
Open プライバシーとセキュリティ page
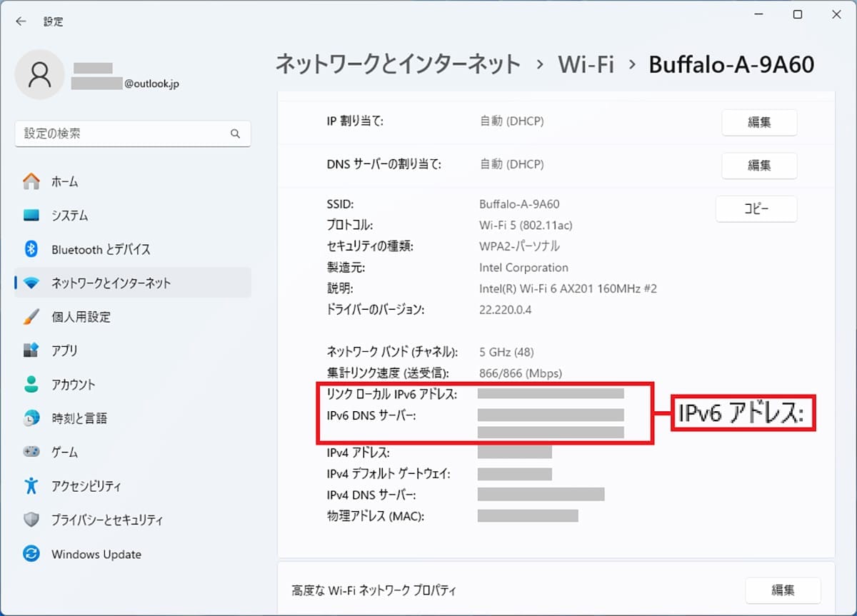click(133, 520)
